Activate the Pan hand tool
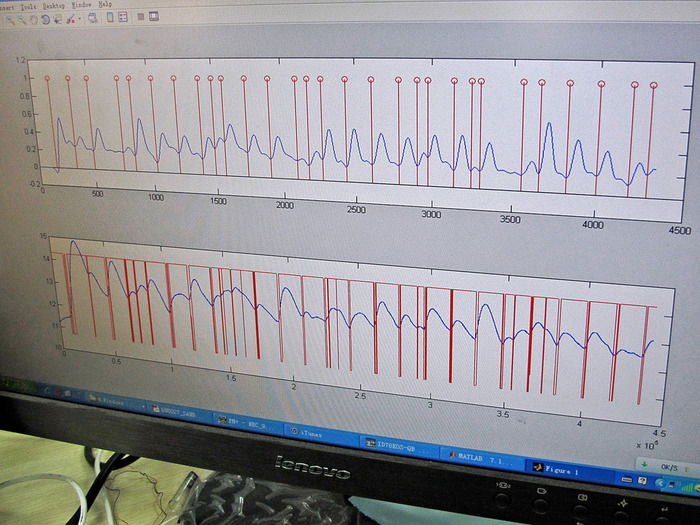Image resolution: width=700 pixels, height=525 pixels. click(33, 20)
